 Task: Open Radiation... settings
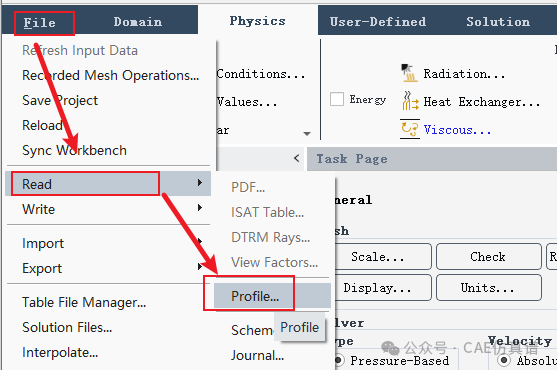tap(464, 74)
